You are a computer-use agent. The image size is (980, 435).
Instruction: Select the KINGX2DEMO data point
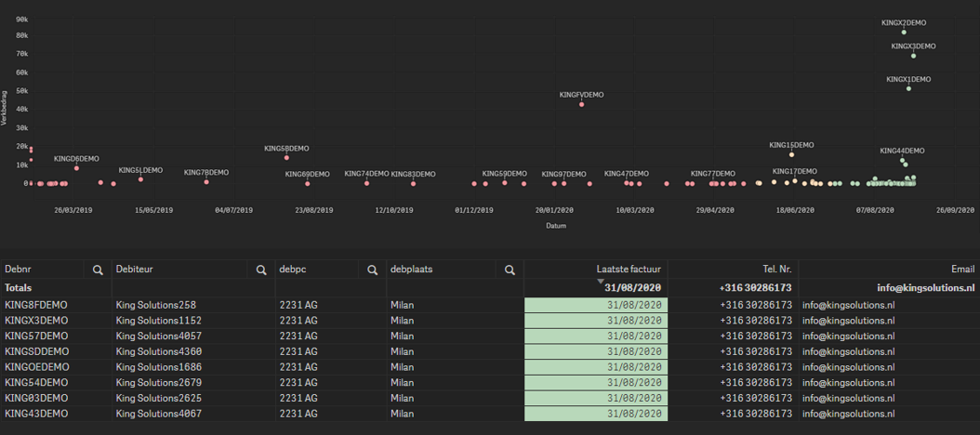[904, 32]
